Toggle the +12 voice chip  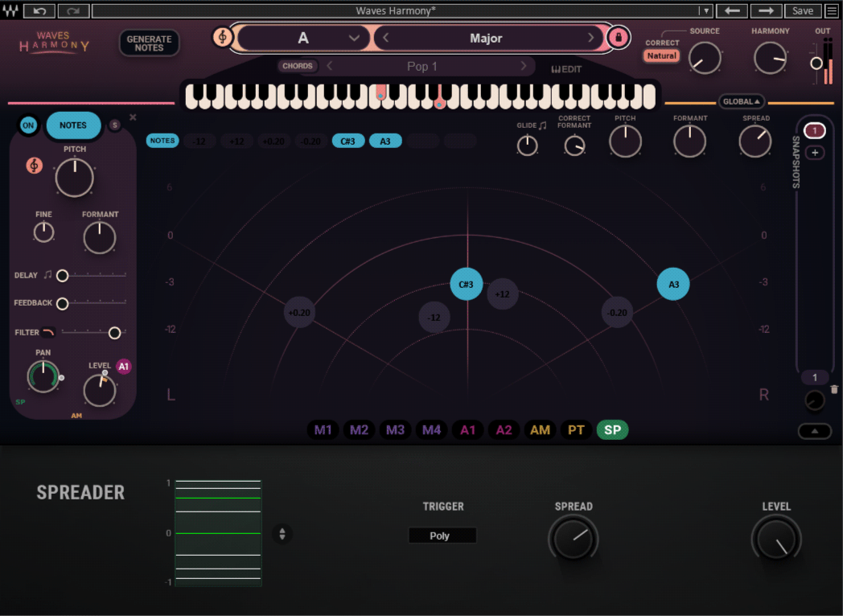pos(236,142)
